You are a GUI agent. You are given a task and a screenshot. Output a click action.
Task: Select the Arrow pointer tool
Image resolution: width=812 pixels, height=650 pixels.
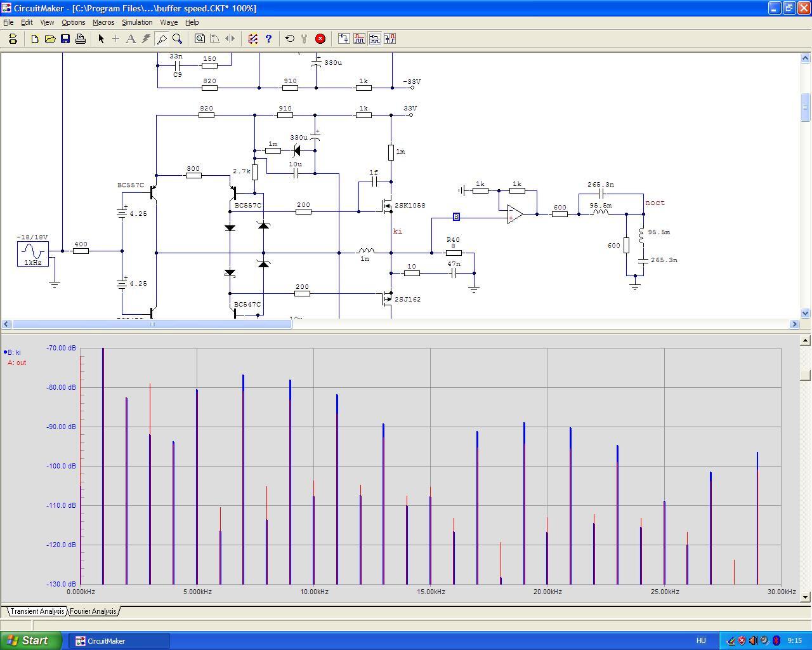tap(101, 39)
